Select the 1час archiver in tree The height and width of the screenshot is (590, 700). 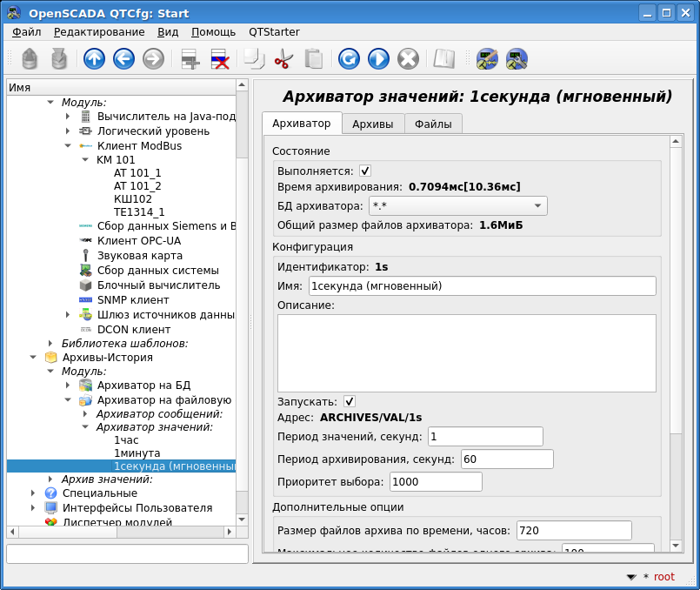tap(126, 440)
